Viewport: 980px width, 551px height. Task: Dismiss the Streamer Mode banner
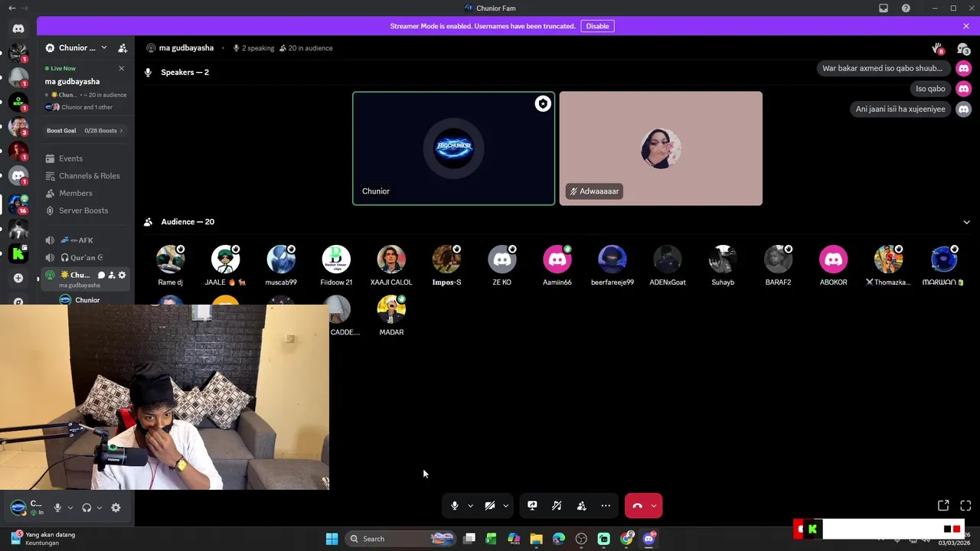(x=966, y=26)
